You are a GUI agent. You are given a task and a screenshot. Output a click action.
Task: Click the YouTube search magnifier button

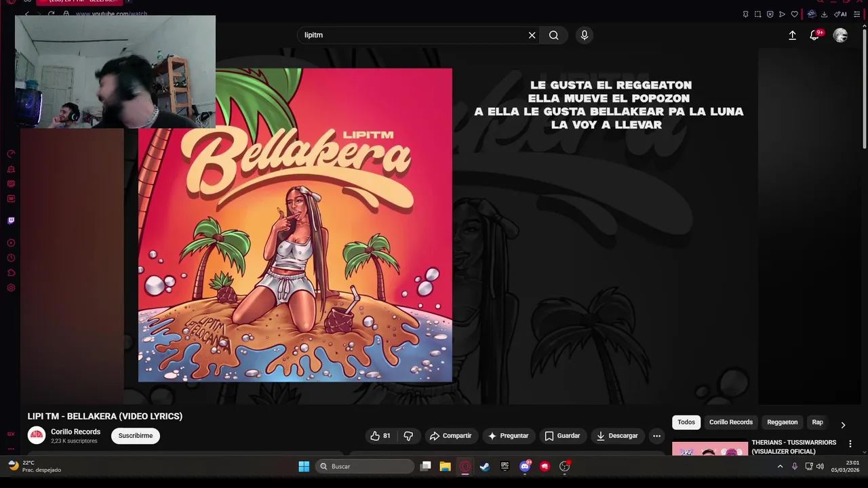point(554,35)
